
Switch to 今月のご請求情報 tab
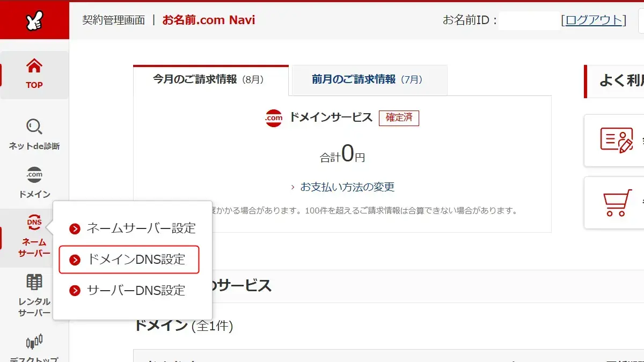[211, 80]
